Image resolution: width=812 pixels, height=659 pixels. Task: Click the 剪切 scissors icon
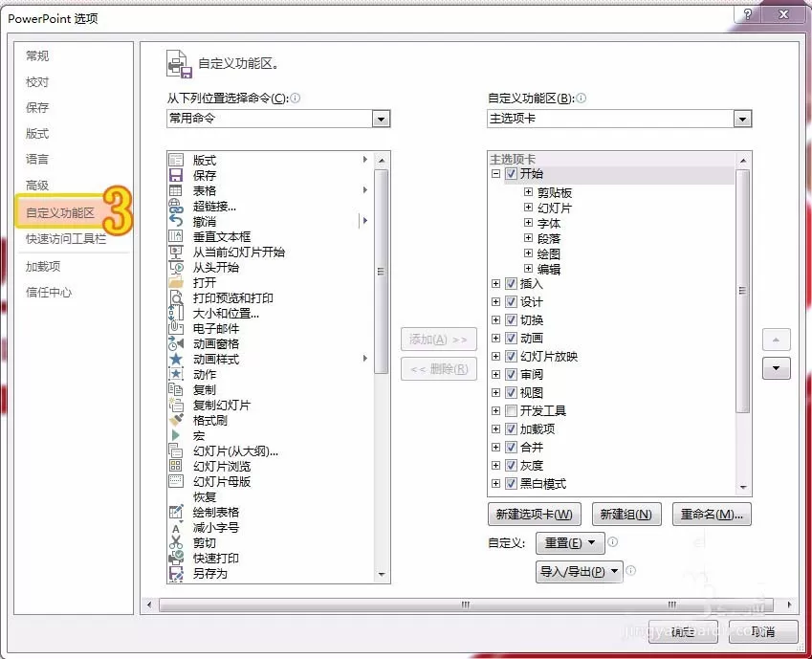176,542
